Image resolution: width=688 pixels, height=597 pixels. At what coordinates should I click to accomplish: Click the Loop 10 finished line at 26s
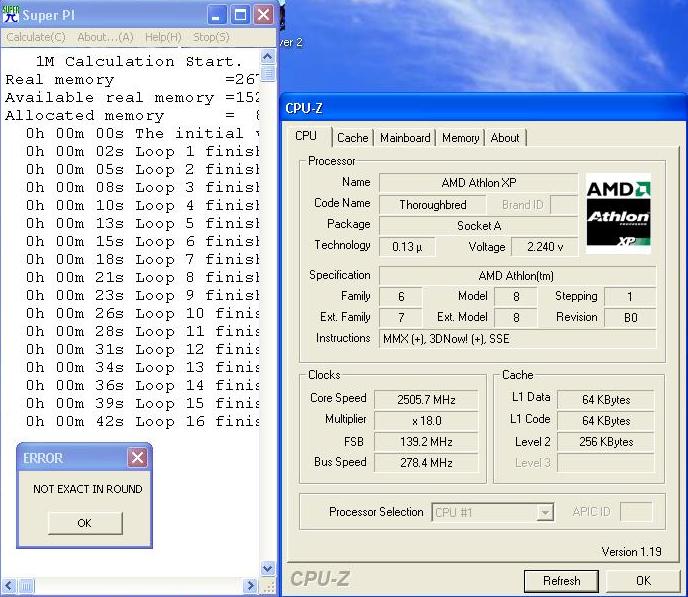click(x=142, y=314)
